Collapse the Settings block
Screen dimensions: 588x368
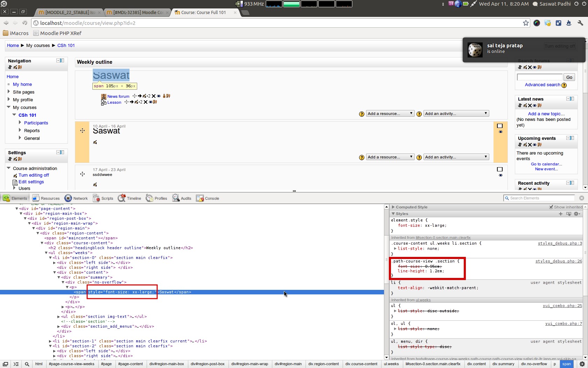58,152
